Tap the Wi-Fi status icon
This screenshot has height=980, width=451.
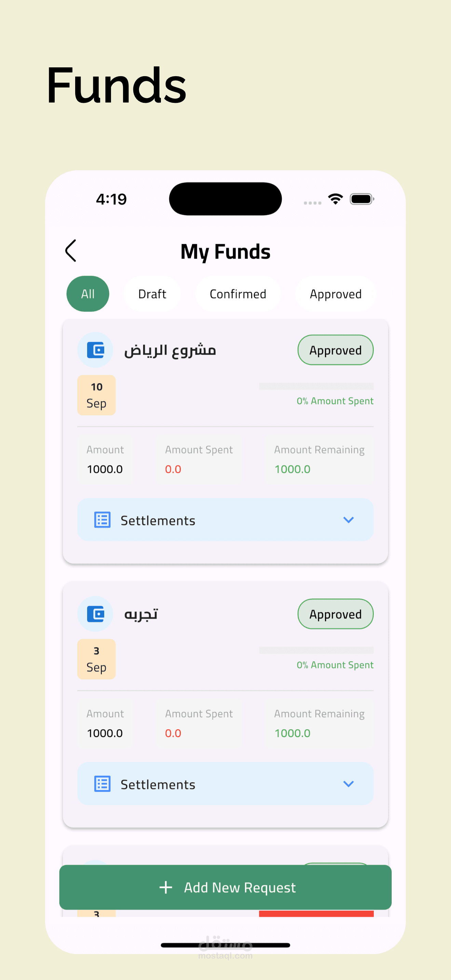pos(336,199)
